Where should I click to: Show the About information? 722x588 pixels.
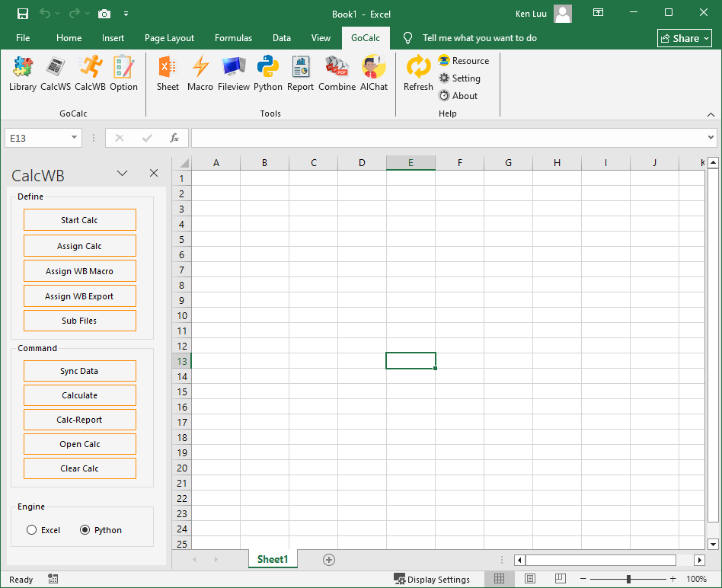[458, 96]
